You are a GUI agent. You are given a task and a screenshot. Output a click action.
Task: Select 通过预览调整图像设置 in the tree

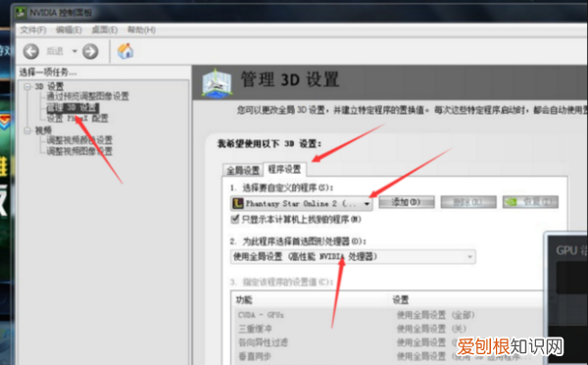click(x=88, y=96)
